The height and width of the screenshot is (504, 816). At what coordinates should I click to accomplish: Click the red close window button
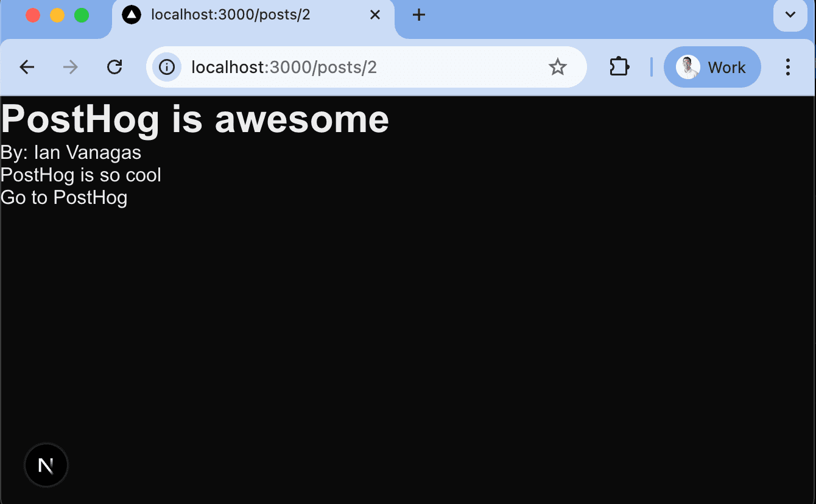(x=33, y=16)
